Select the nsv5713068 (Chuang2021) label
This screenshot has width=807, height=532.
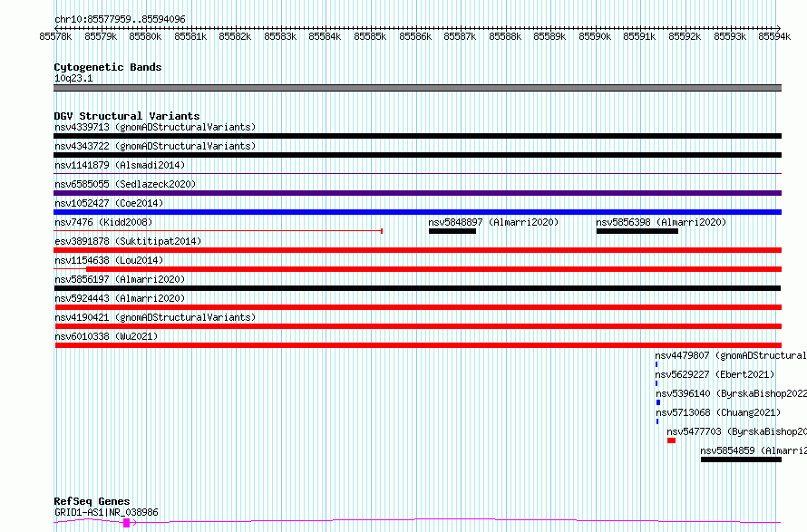click(x=718, y=412)
